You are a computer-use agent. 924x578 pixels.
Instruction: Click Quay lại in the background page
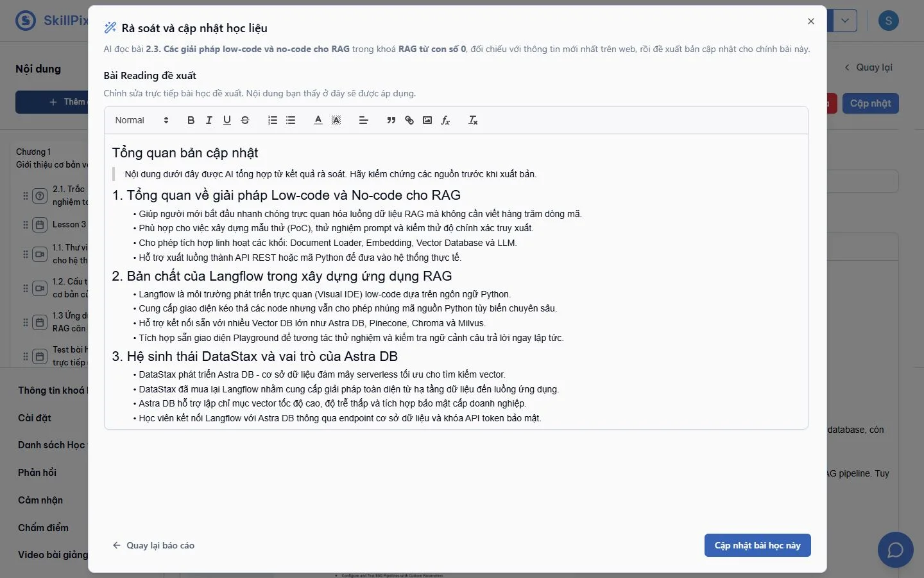point(868,67)
